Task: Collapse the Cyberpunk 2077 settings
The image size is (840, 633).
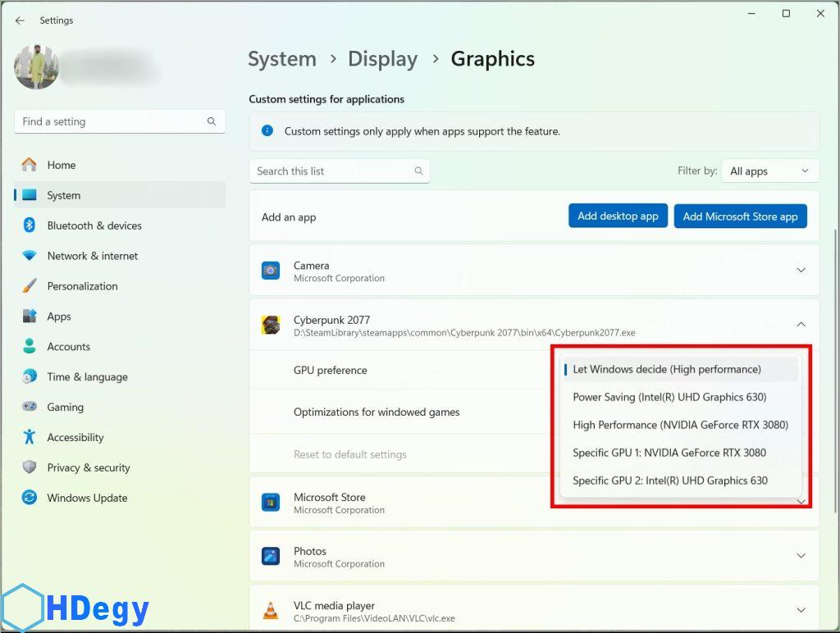Action: pos(801,325)
